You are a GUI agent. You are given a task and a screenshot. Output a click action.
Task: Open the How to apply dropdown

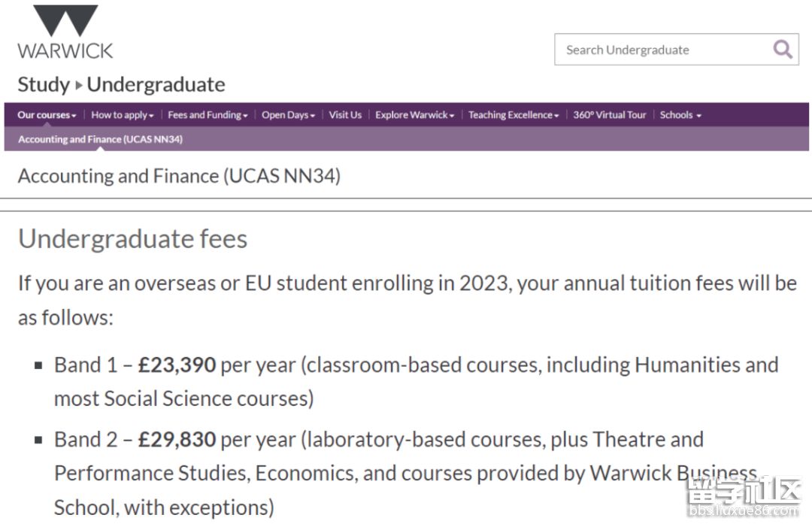123,115
